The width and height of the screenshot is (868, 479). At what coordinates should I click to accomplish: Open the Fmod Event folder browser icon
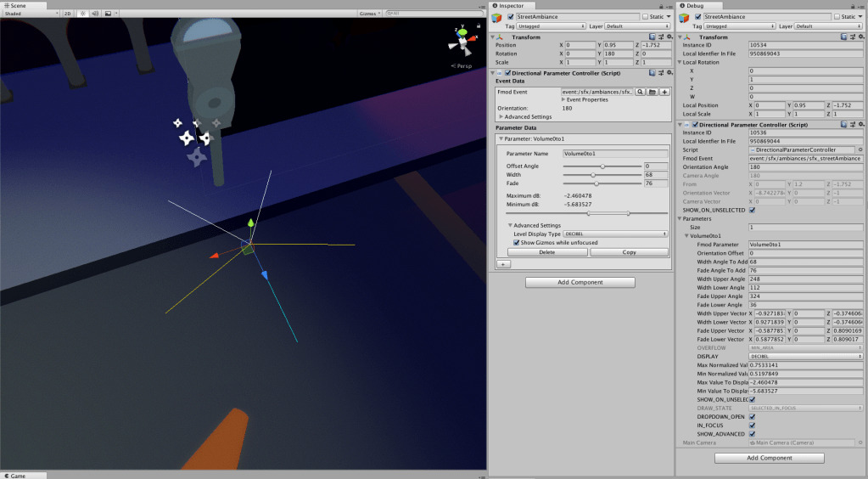click(x=652, y=91)
